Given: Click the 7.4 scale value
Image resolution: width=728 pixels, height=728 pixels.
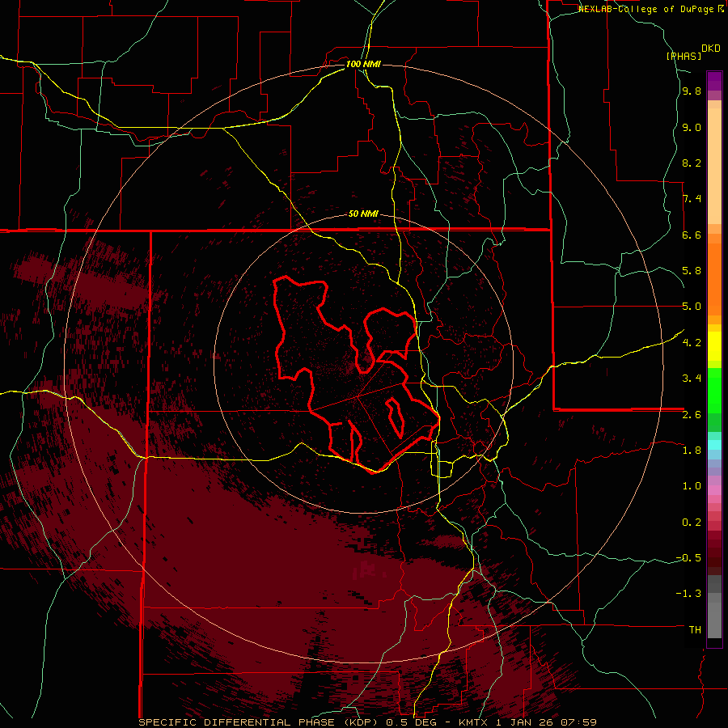Looking at the screenshot, I should (692, 199).
